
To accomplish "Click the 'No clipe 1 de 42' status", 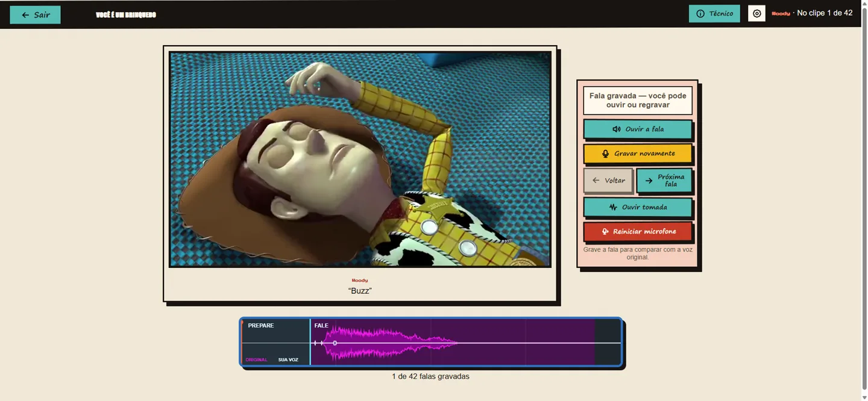I will (x=825, y=13).
